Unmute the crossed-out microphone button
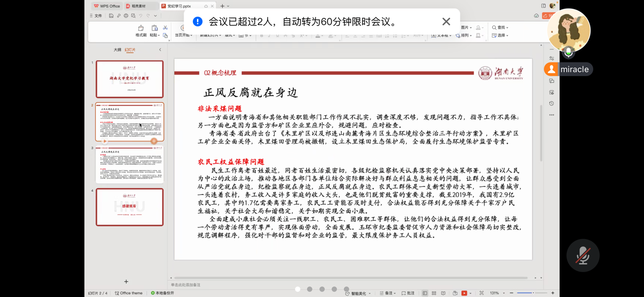The height and width of the screenshot is (297, 644). pyautogui.click(x=583, y=255)
